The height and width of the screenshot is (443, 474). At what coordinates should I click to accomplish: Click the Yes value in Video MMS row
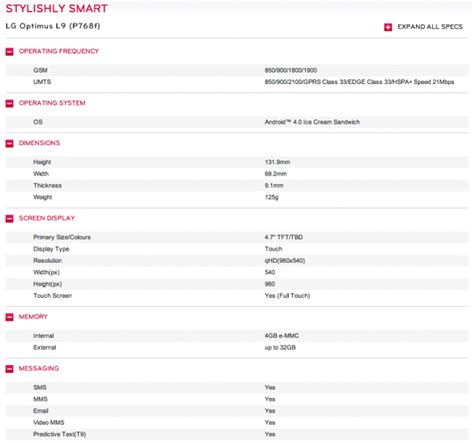[270, 423]
